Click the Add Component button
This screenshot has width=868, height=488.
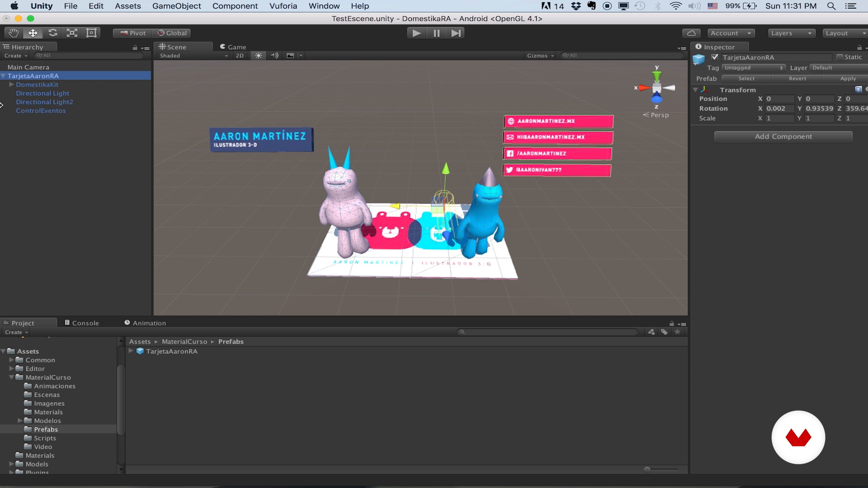pyautogui.click(x=783, y=136)
